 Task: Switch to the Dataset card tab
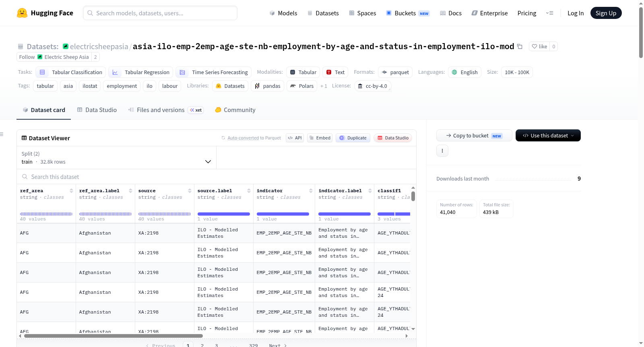[43, 110]
